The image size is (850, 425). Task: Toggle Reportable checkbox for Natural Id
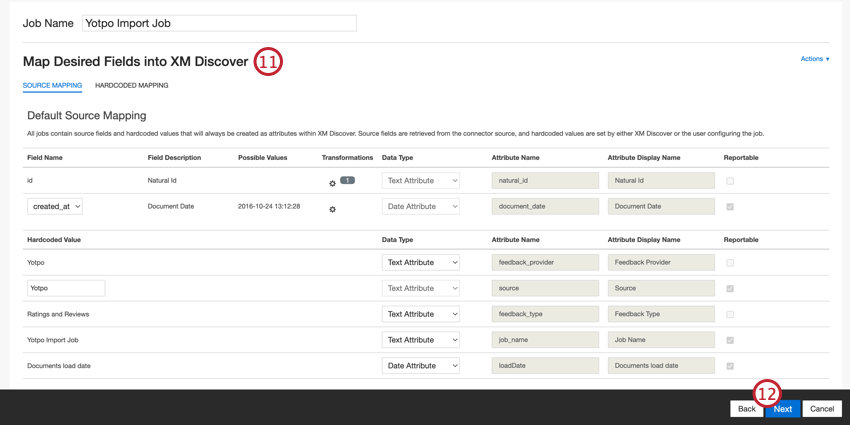(730, 181)
